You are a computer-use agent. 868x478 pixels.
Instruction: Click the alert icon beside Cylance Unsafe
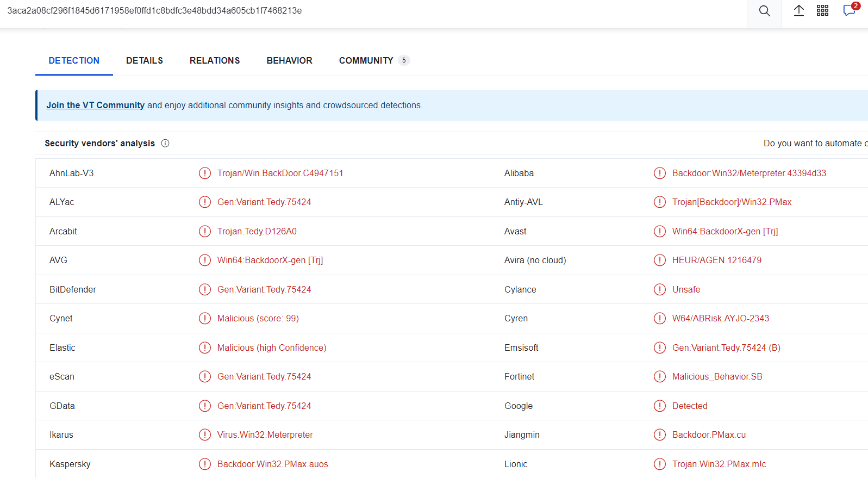(660, 289)
